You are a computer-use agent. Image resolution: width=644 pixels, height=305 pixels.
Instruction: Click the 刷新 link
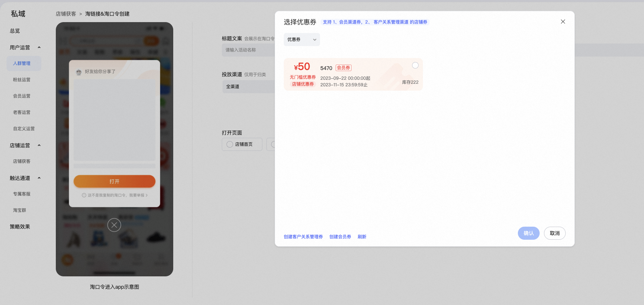(362, 237)
